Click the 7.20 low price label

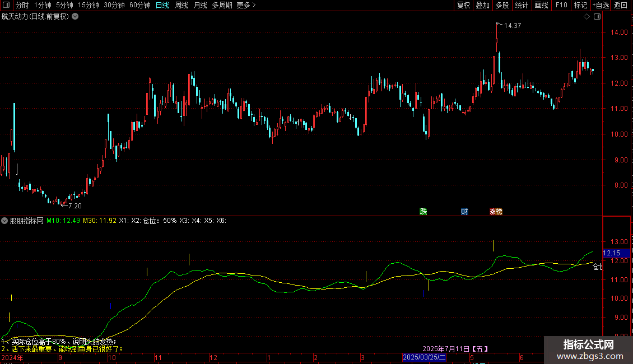tap(75, 206)
